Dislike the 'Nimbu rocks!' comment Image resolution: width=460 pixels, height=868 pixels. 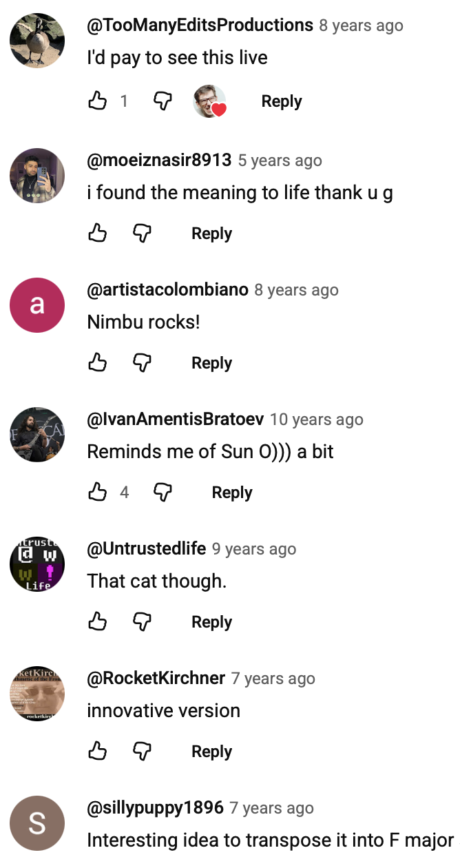point(142,363)
